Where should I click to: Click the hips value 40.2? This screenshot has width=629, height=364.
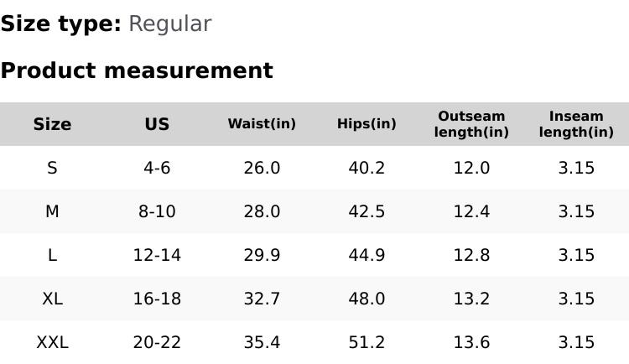click(366, 168)
